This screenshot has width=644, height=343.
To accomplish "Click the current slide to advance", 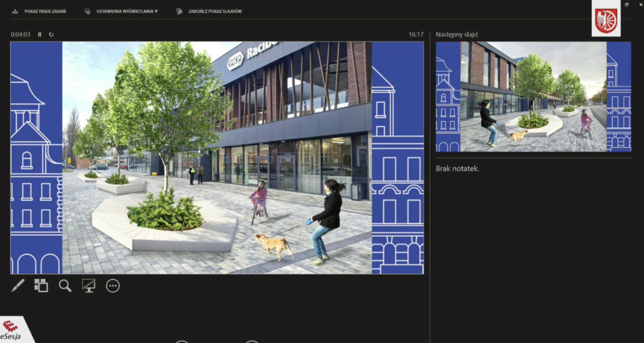I will tap(217, 158).
